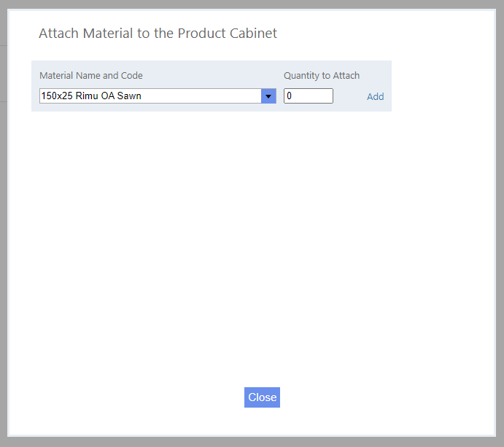Image resolution: width=504 pixels, height=447 pixels.
Task: Click the gray backdrop outside the dialog
Action: pos(3,219)
